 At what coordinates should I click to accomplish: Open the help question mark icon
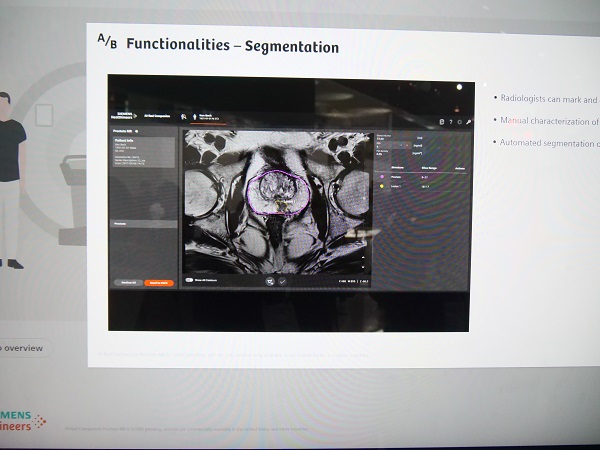pos(450,122)
